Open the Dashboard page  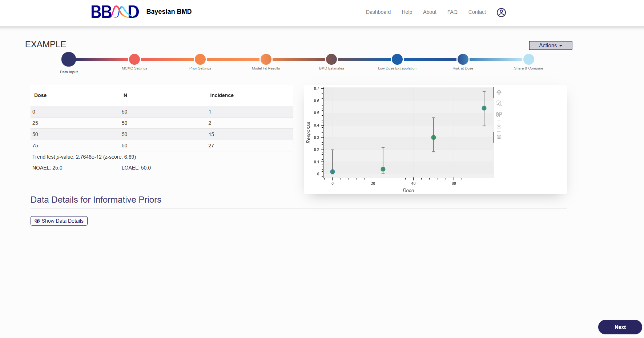tap(378, 12)
